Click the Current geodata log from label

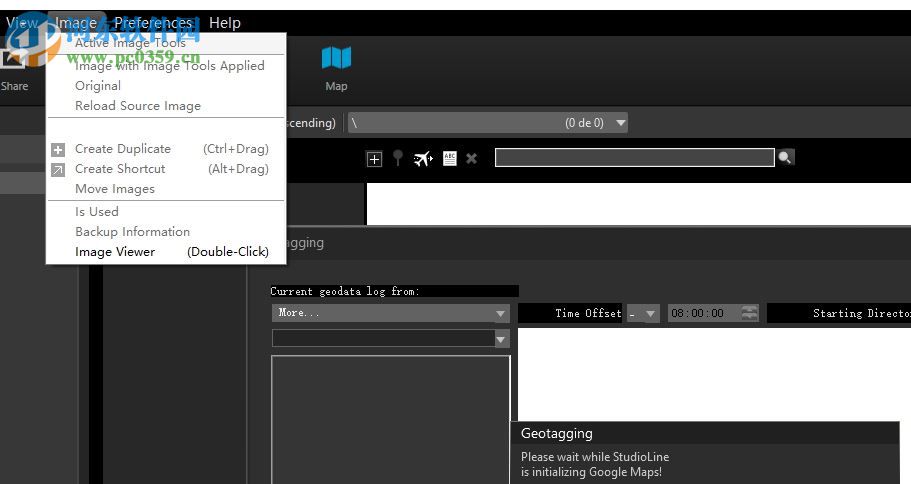click(345, 291)
